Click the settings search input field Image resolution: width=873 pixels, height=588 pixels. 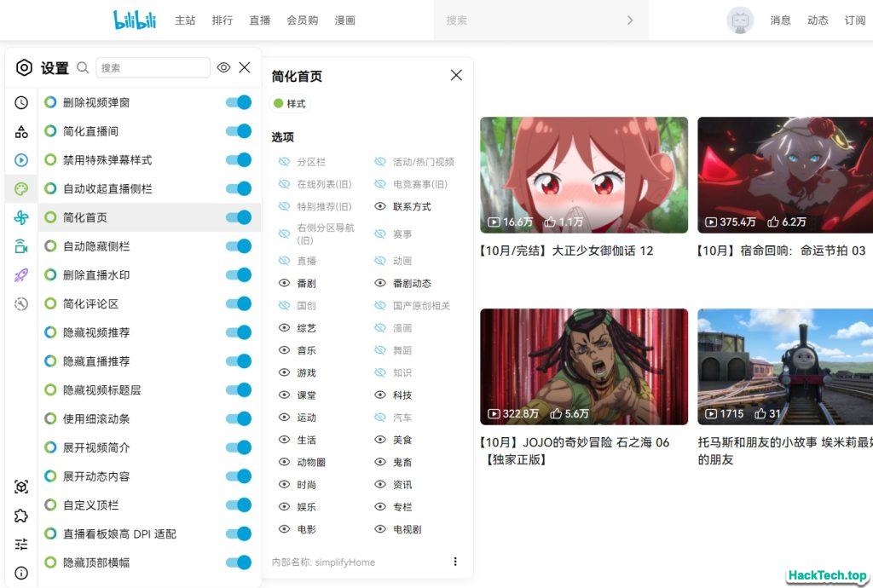click(x=153, y=67)
